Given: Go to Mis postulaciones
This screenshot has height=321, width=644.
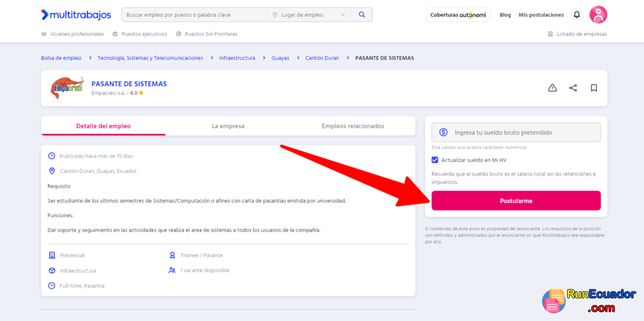Looking at the screenshot, I should click(x=541, y=15).
